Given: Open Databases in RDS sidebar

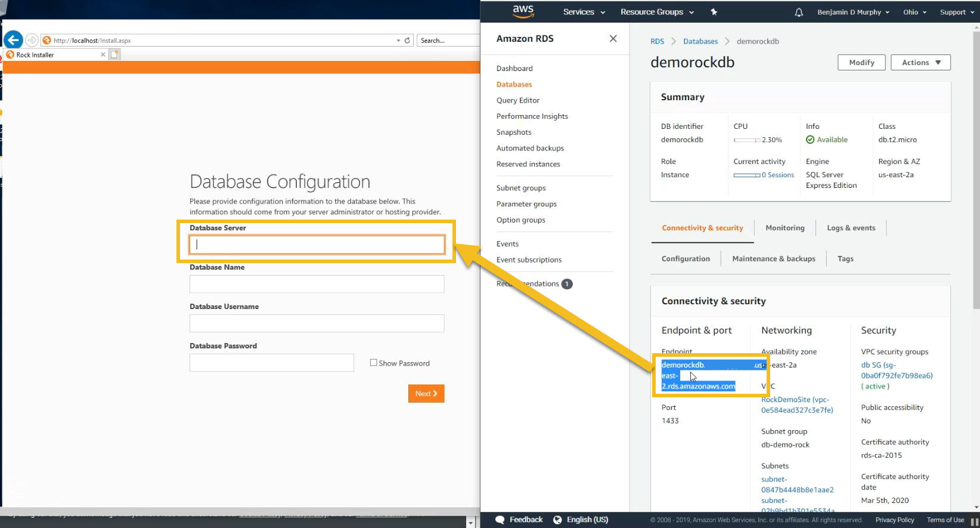Looking at the screenshot, I should tap(514, 85).
